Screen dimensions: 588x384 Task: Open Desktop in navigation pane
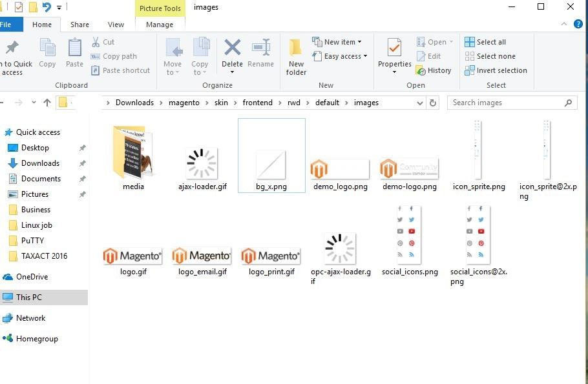(36, 148)
